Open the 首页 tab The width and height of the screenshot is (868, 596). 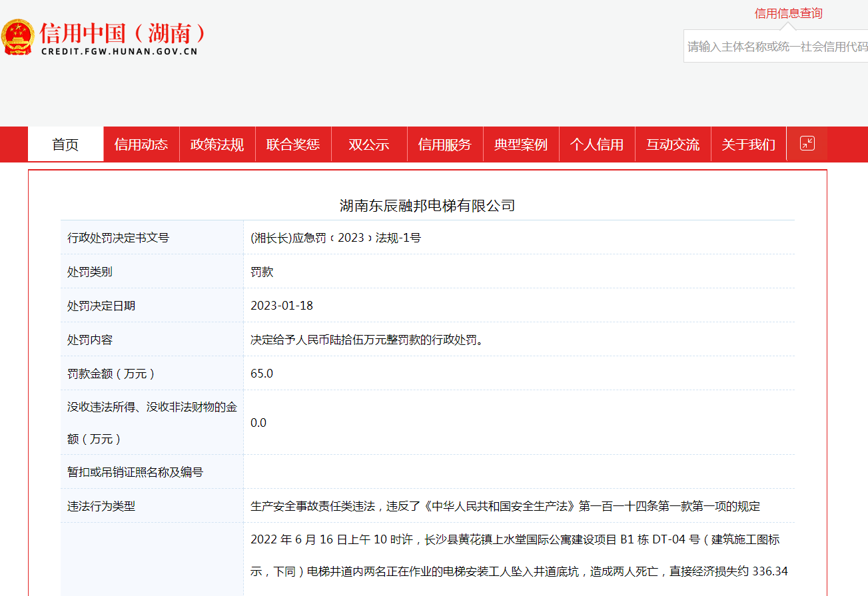point(65,145)
